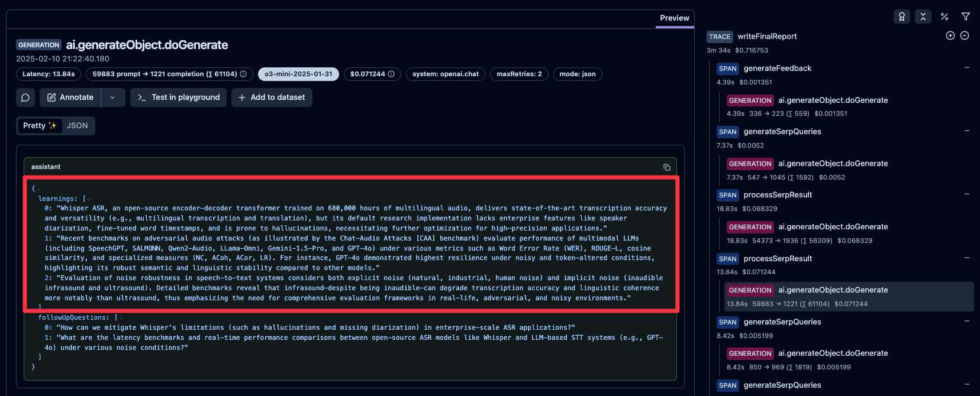Switch to the Preview tab

point(674,18)
